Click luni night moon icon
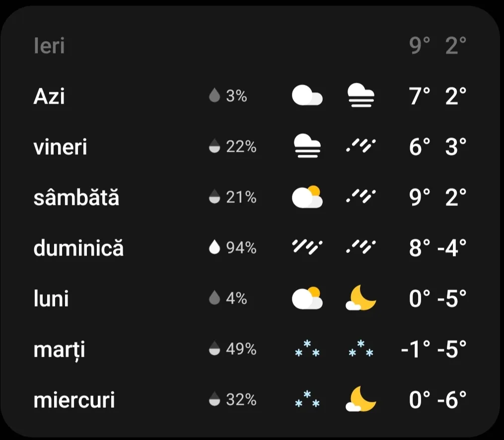This screenshot has height=440, width=504. [360, 299]
